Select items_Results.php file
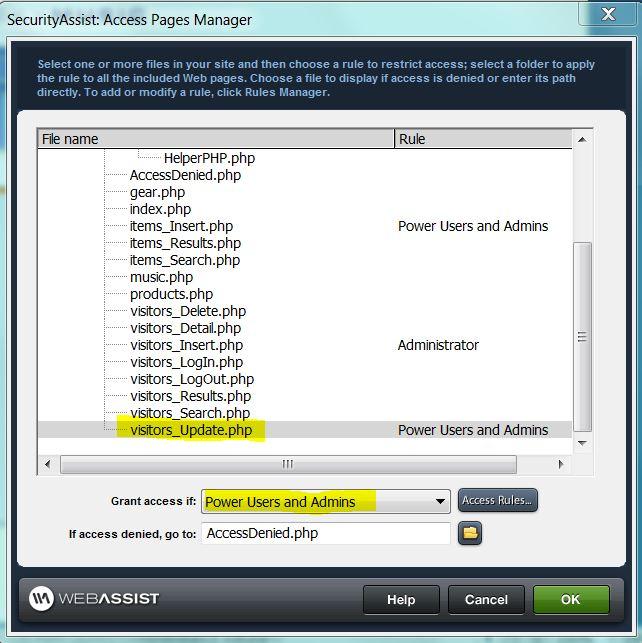 point(185,243)
